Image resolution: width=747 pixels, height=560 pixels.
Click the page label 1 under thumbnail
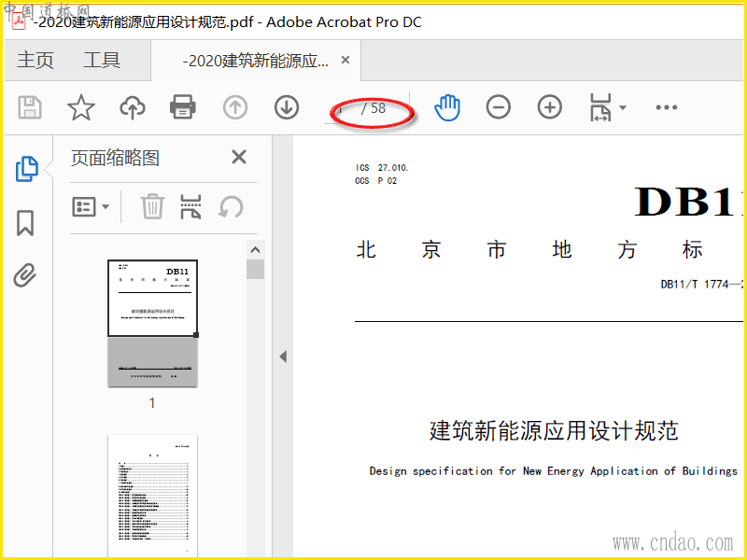pyautogui.click(x=152, y=403)
